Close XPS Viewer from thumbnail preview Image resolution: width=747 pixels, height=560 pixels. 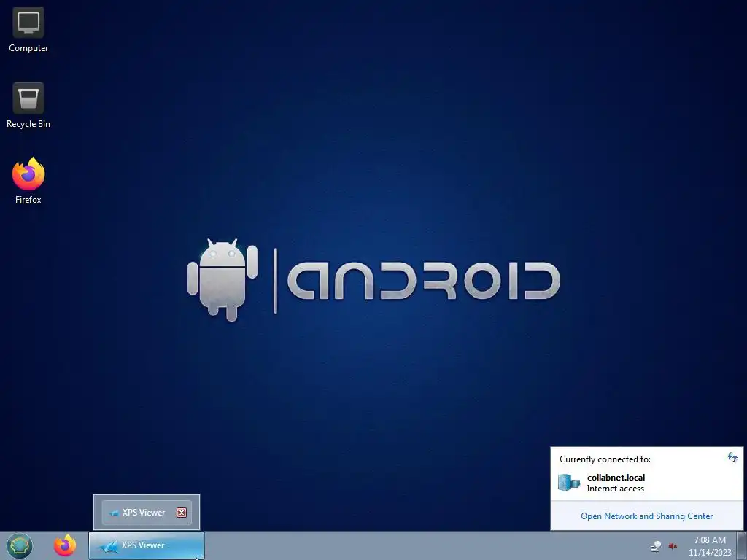pyautogui.click(x=182, y=513)
